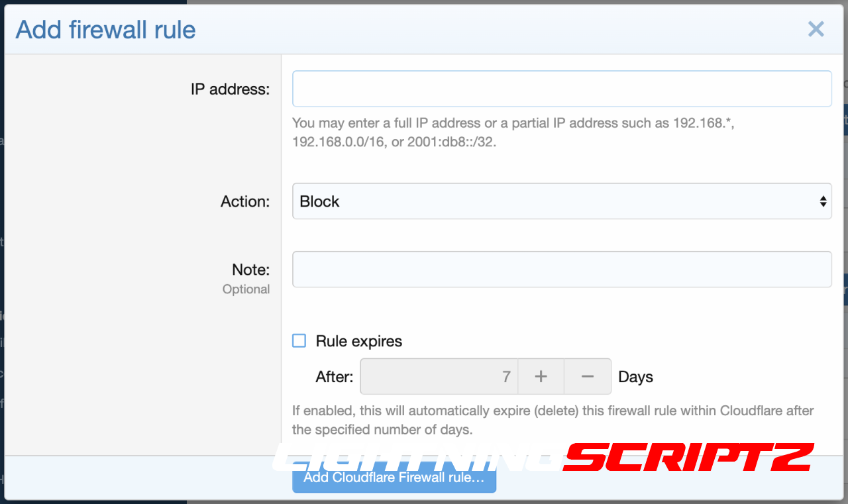Close the Add firewall rule dialog

(816, 29)
